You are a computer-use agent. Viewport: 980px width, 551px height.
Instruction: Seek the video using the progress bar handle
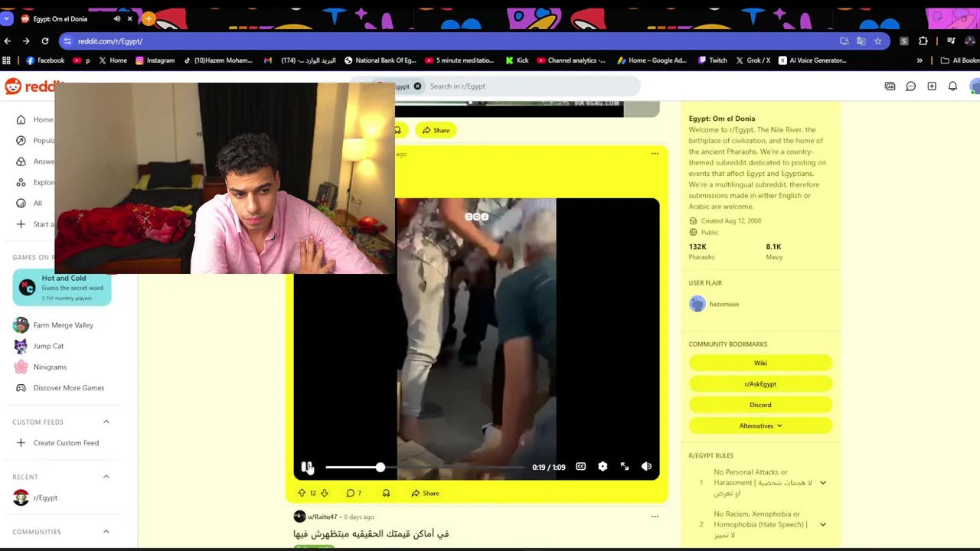coord(380,467)
